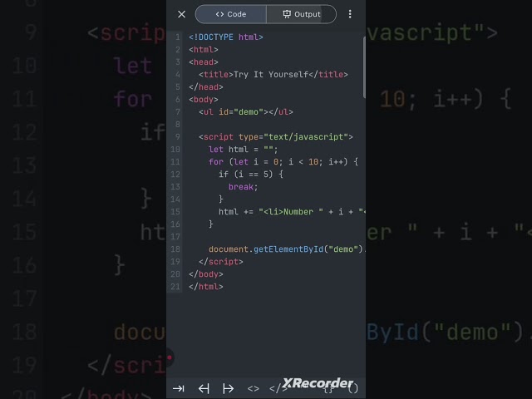
Task: Switch to the Output tab
Action: point(301,14)
